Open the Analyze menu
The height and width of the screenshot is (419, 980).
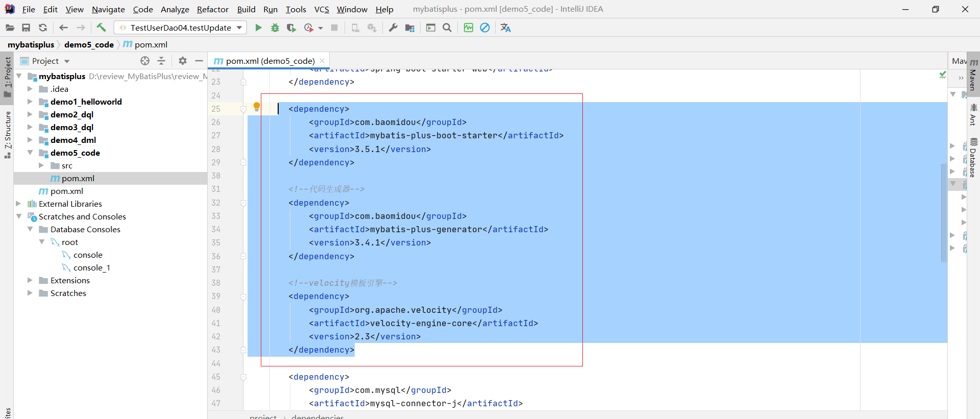coord(175,9)
